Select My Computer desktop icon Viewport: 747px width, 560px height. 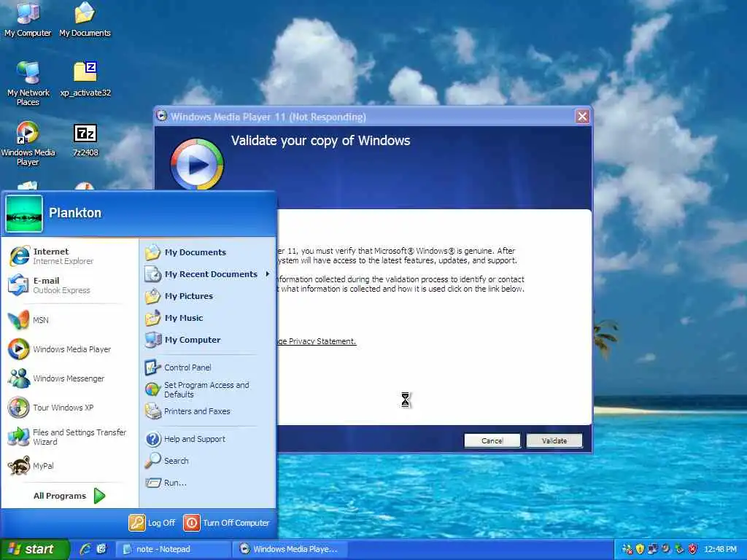pyautogui.click(x=28, y=20)
